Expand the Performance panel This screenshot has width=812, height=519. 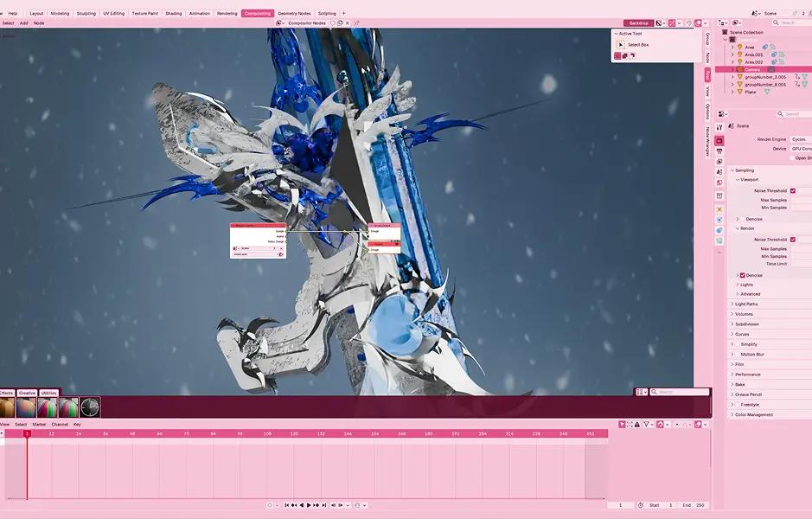click(x=748, y=374)
